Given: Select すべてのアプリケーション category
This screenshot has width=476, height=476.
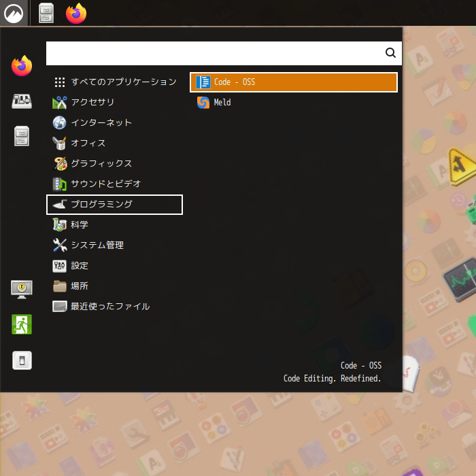Looking at the screenshot, I should pos(114,82).
